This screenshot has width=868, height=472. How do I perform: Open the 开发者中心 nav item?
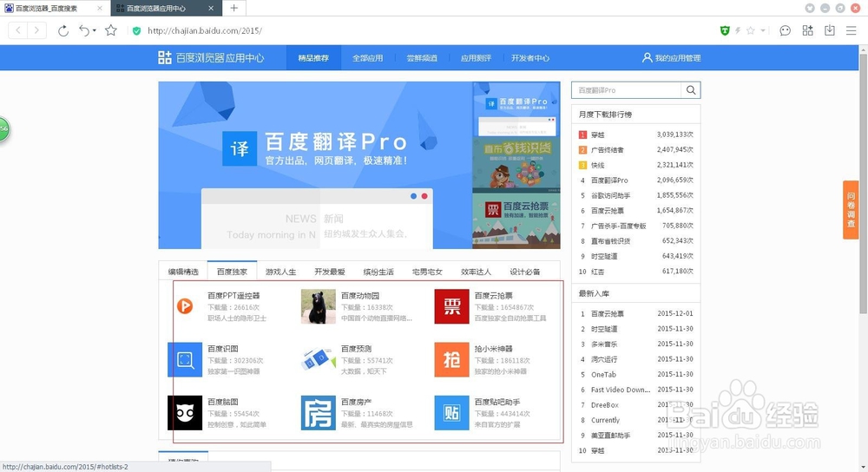529,57
